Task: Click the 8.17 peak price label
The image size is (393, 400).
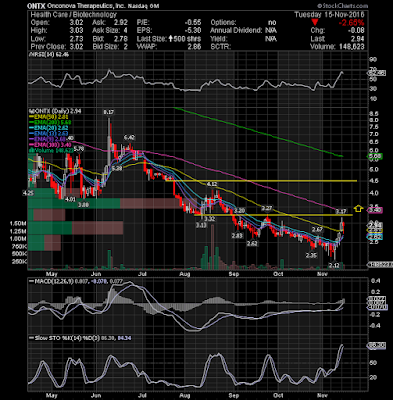Action: (108, 113)
